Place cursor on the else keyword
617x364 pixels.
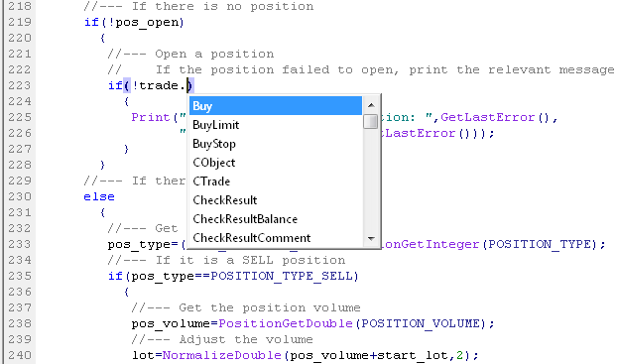99,196
